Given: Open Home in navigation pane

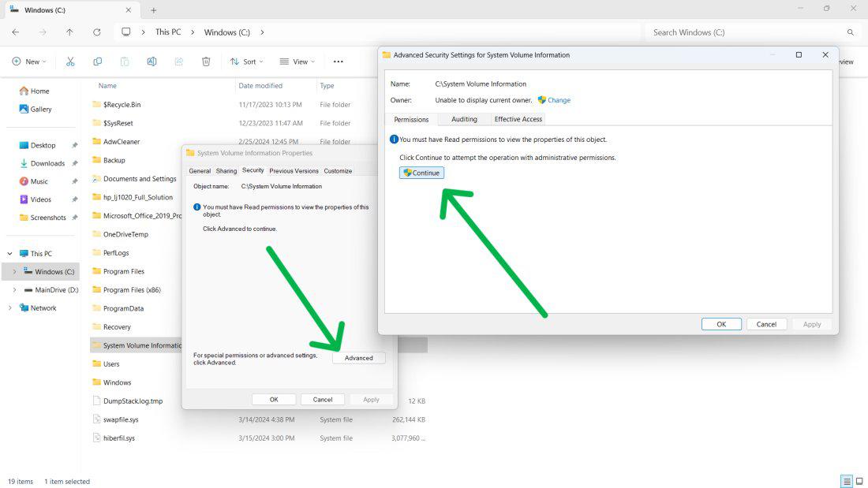Looking at the screenshot, I should pyautogui.click(x=34, y=91).
